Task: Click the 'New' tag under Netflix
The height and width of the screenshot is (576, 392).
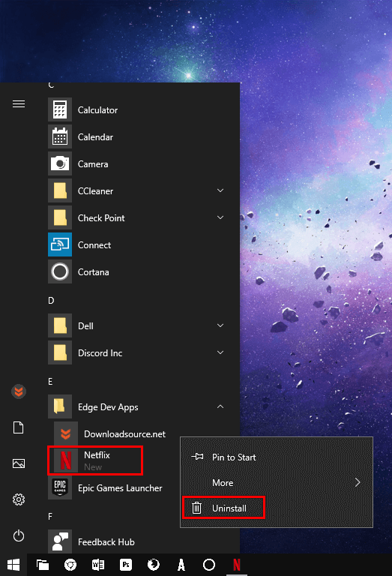Action: (93, 467)
